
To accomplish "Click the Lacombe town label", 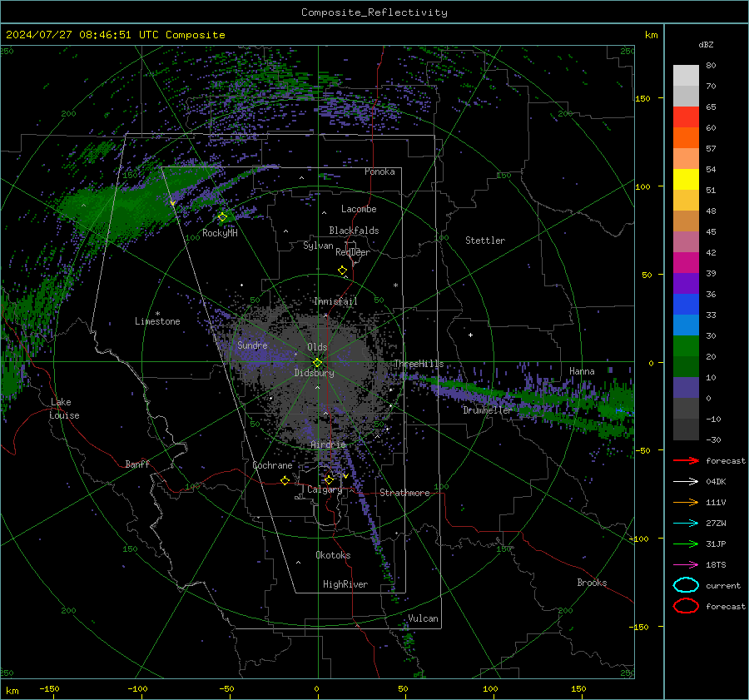I will 359,209.
